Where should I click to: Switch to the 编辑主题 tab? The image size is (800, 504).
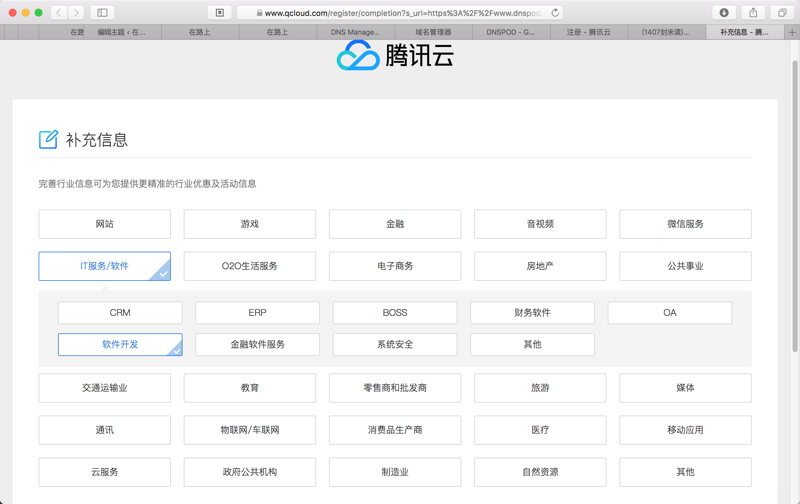click(122, 32)
